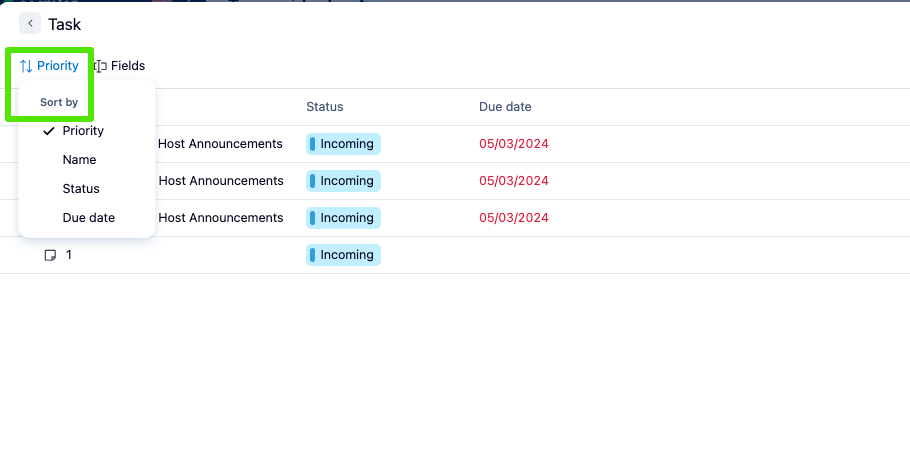Image resolution: width=910 pixels, height=461 pixels.
Task: Click the Fields columns icon
Action: point(100,66)
